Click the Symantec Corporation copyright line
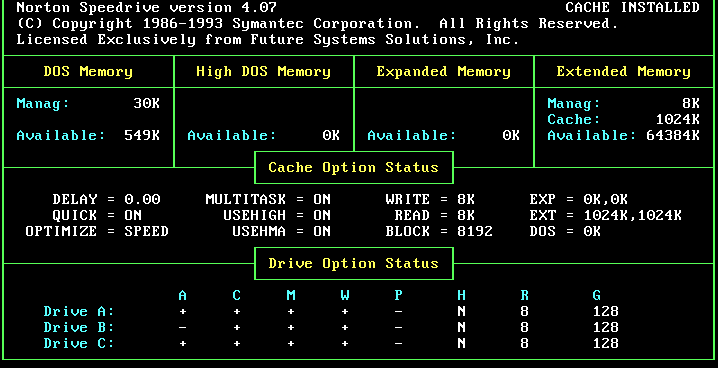 pos(317,24)
